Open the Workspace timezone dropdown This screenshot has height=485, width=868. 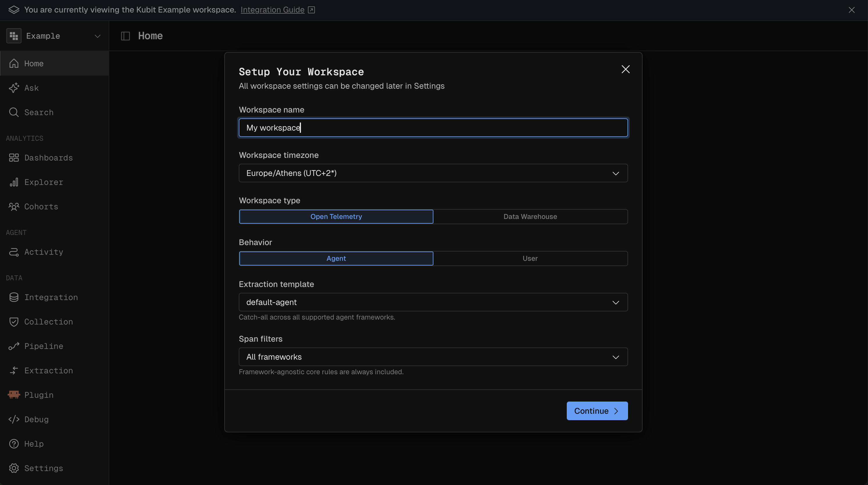coord(433,173)
